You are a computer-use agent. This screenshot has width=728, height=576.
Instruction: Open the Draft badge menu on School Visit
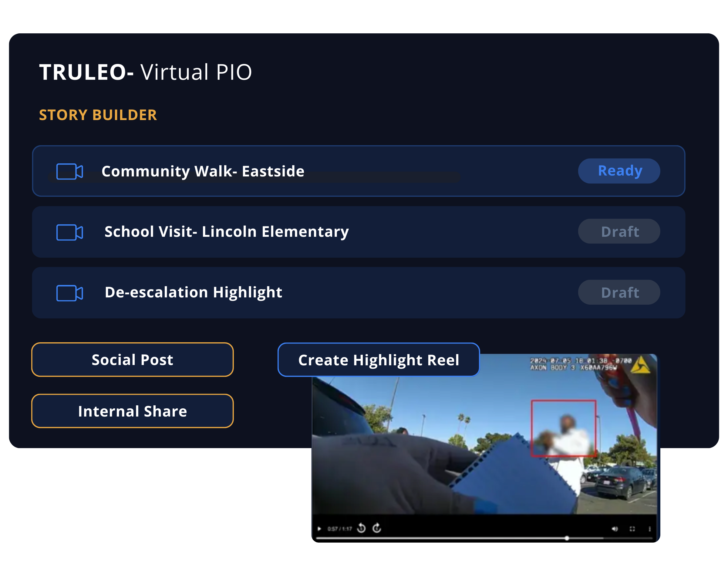click(619, 231)
